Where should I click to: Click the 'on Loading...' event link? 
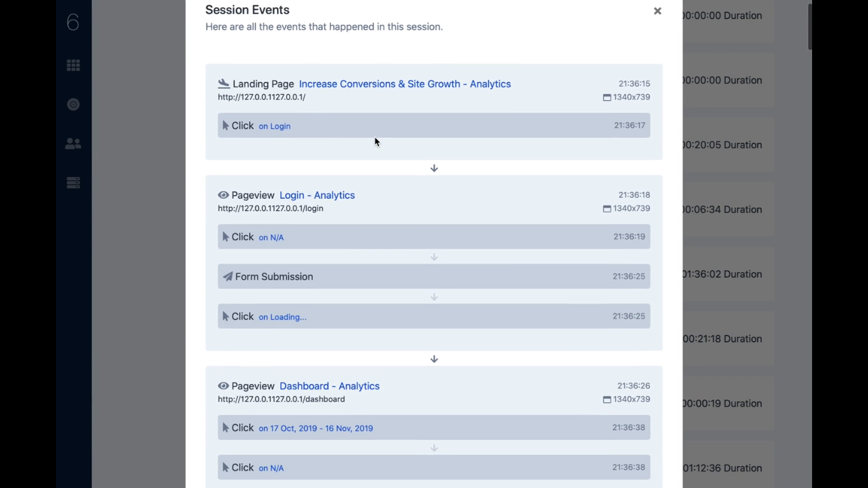click(283, 316)
